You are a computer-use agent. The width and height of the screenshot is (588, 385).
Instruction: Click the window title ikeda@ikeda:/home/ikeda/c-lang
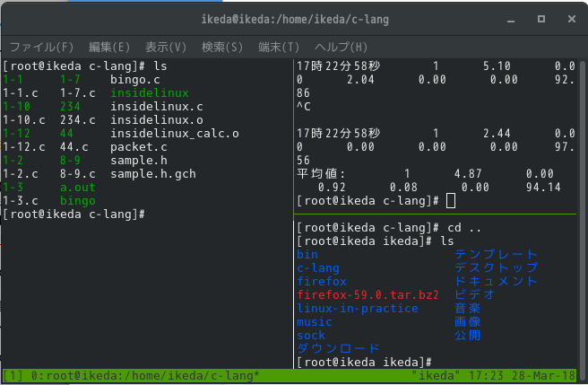295,19
